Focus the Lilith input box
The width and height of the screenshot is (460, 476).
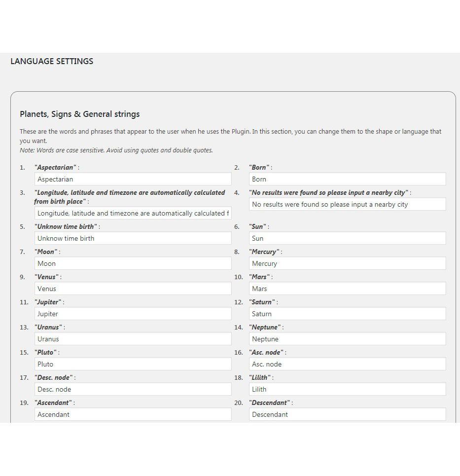pyautogui.click(x=347, y=389)
